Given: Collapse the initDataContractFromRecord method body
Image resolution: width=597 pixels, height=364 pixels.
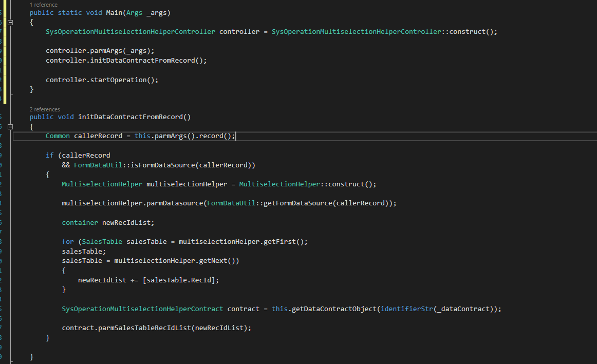Looking at the screenshot, I should pyautogui.click(x=10, y=126).
